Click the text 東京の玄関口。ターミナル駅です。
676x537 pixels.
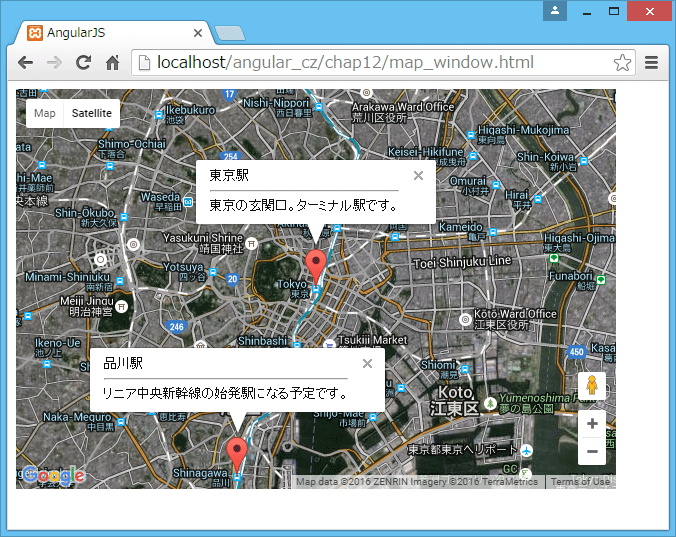coord(304,205)
